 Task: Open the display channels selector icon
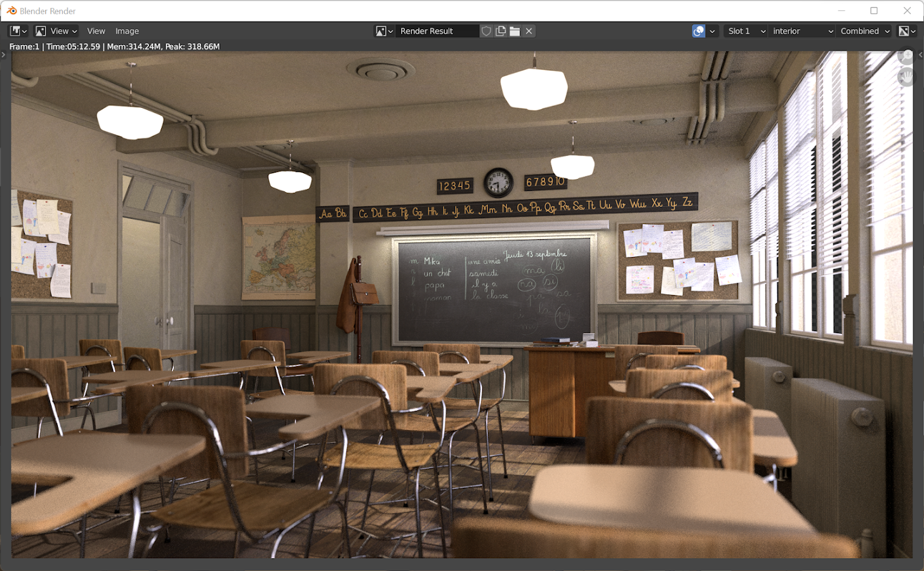click(907, 31)
